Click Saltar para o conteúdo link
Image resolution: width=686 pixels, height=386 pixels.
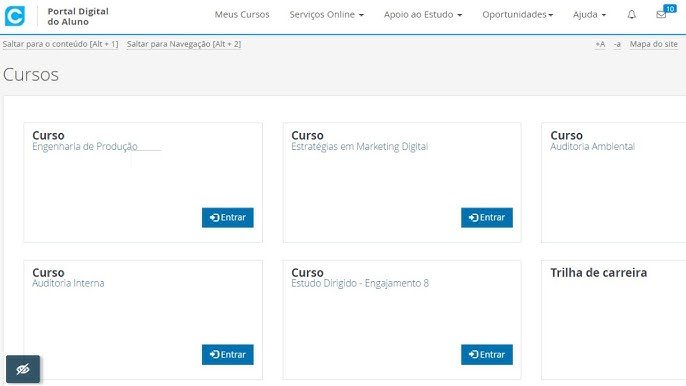60,44
